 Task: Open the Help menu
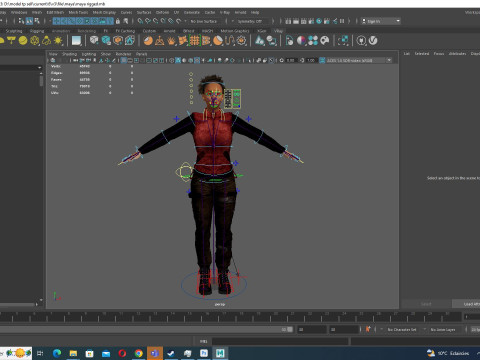point(255,12)
